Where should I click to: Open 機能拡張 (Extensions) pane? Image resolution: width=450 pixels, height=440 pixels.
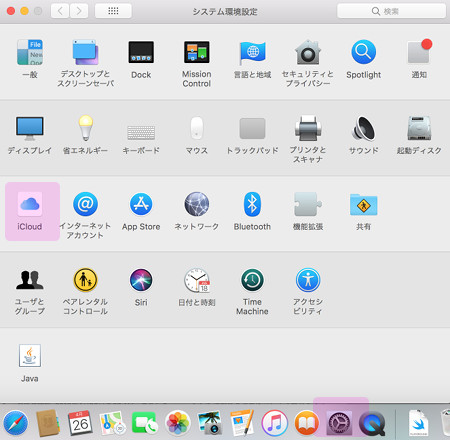308,204
